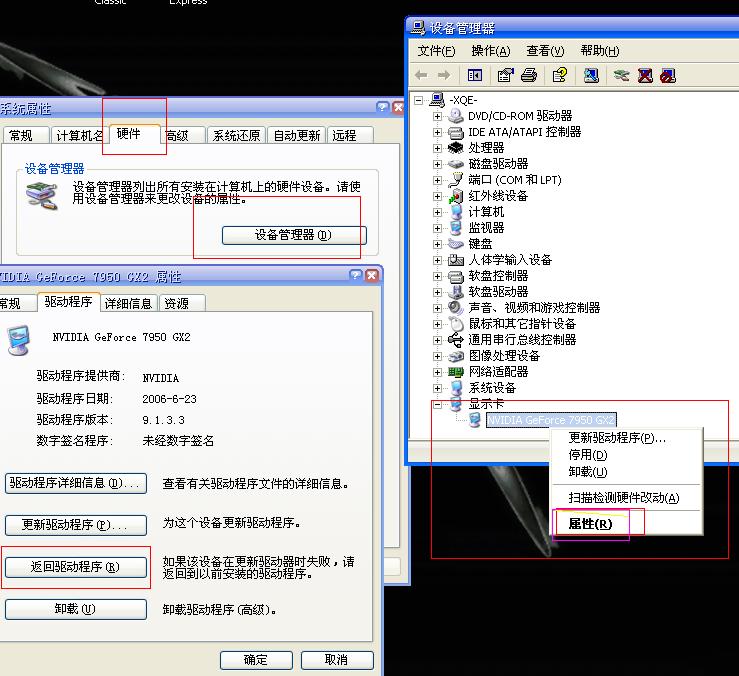
Task: Select the 声音、视频和游戏控制器 tree item
Action: (x=534, y=308)
